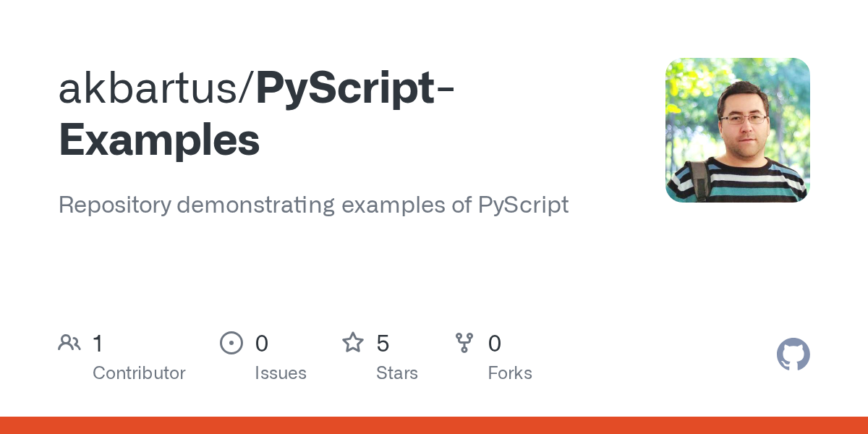
Task: Click the bold word Examples in title
Action: [159, 141]
